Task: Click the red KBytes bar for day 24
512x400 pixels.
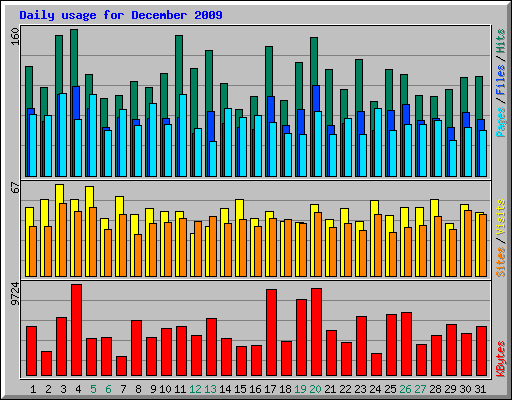Action: [376, 365]
